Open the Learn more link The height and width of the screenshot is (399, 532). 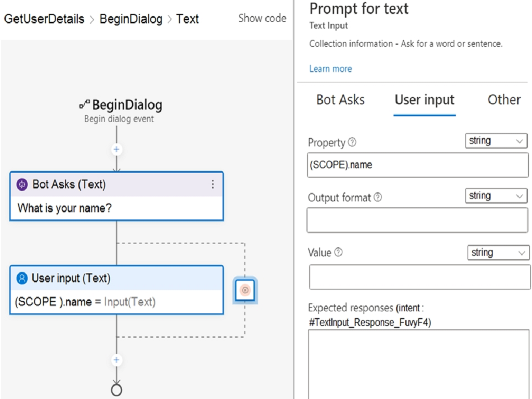tap(330, 69)
